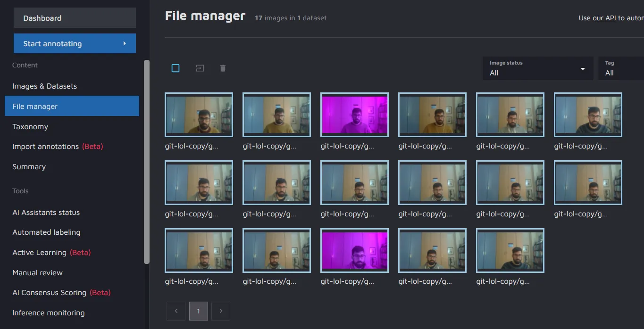Image resolution: width=644 pixels, height=329 pixels.
Task: Follow the 'our API' link
Action: click(x=604, y=18)
